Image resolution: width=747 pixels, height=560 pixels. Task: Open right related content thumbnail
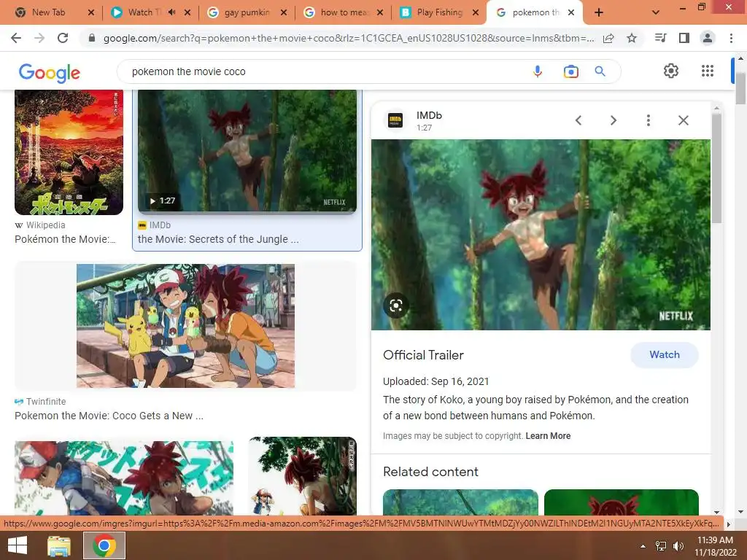click(622, 502)
